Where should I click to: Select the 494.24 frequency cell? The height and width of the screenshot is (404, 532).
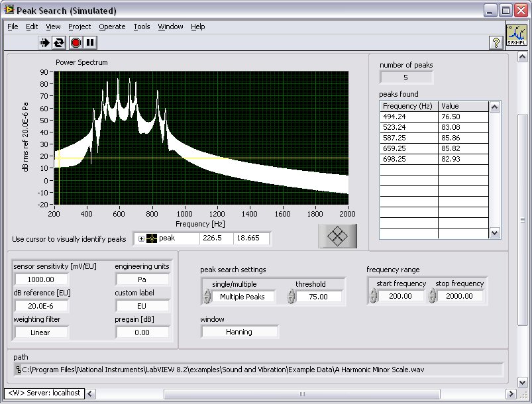(x=409, y=117)
